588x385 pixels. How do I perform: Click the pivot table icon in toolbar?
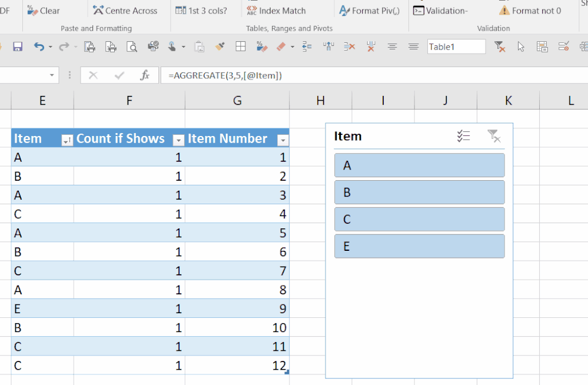[x=542, y=47]
